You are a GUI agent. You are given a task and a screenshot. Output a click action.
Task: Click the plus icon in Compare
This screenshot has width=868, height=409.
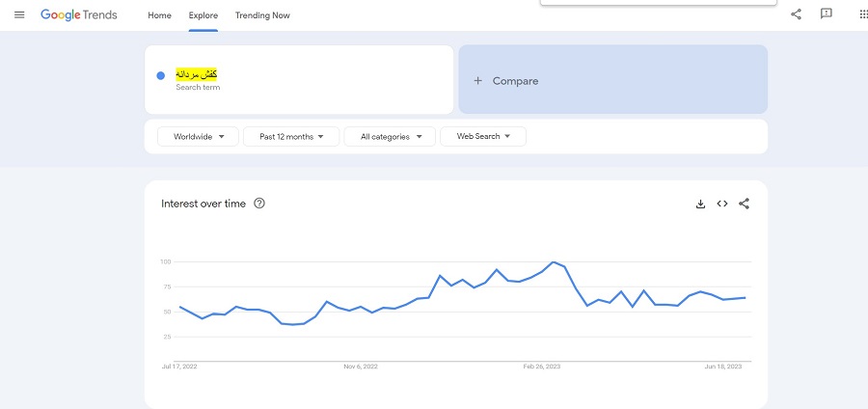(477, 81)
